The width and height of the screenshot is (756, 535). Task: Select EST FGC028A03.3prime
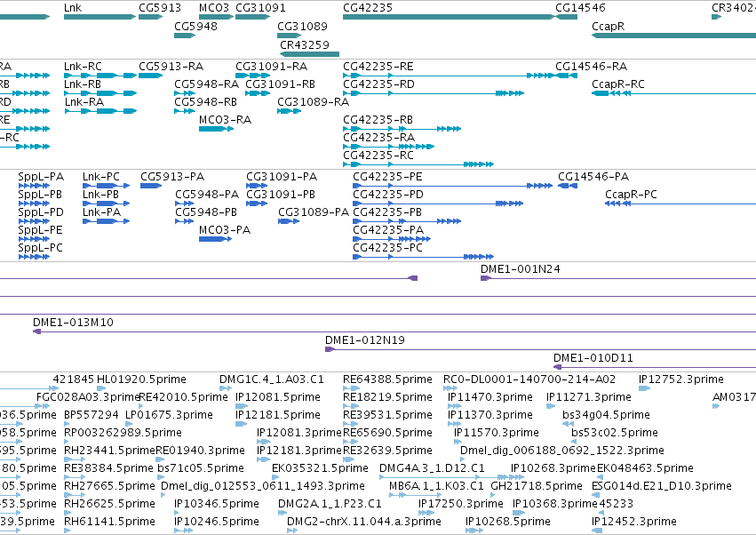[x=88, y=397]
